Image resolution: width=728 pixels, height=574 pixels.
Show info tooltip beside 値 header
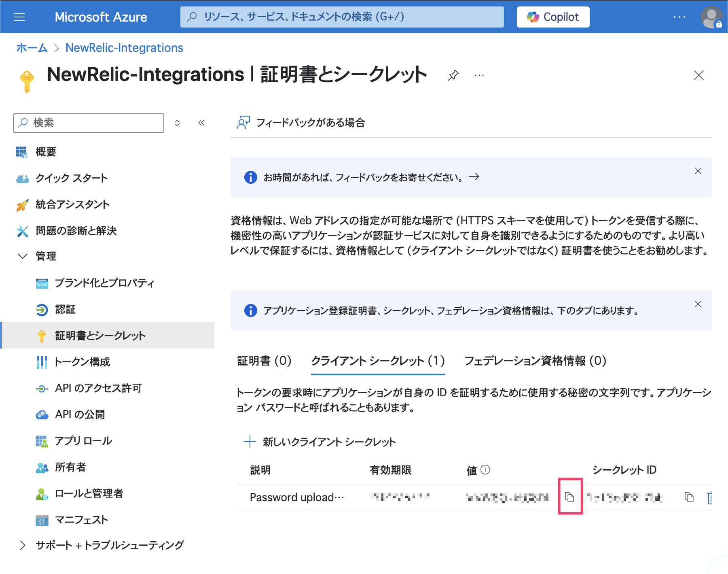485,470
